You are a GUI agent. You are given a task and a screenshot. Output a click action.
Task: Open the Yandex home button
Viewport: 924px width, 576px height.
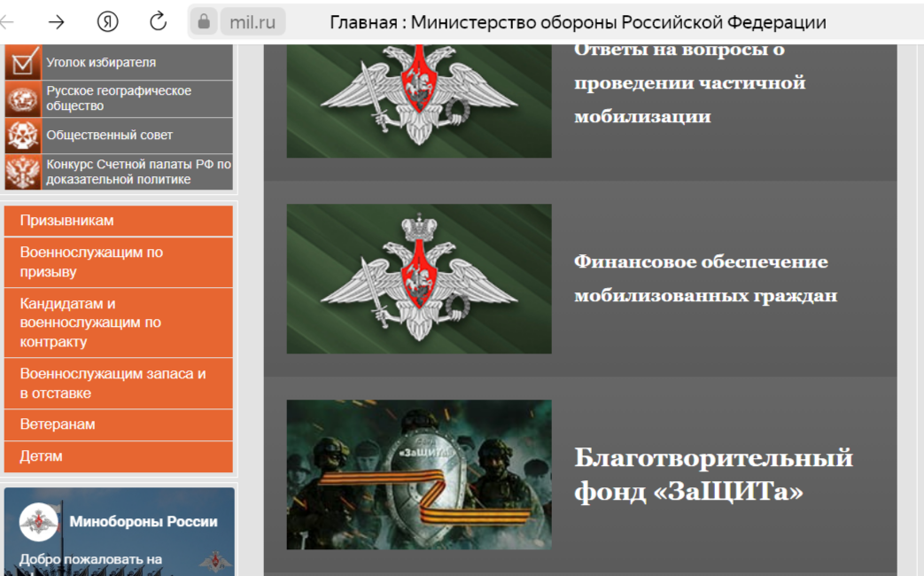[107, 22]
